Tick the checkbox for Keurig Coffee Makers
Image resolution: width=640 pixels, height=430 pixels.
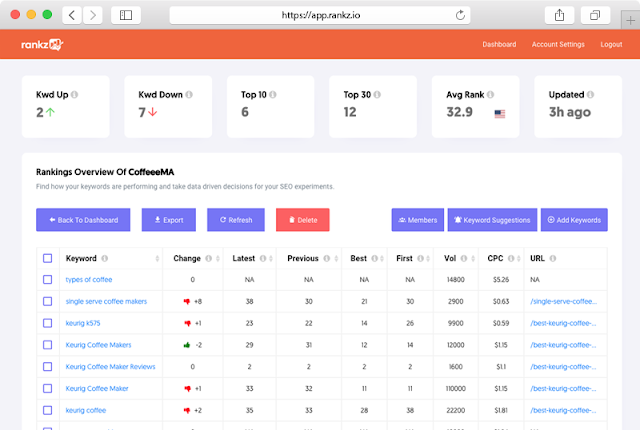[47, 345]
